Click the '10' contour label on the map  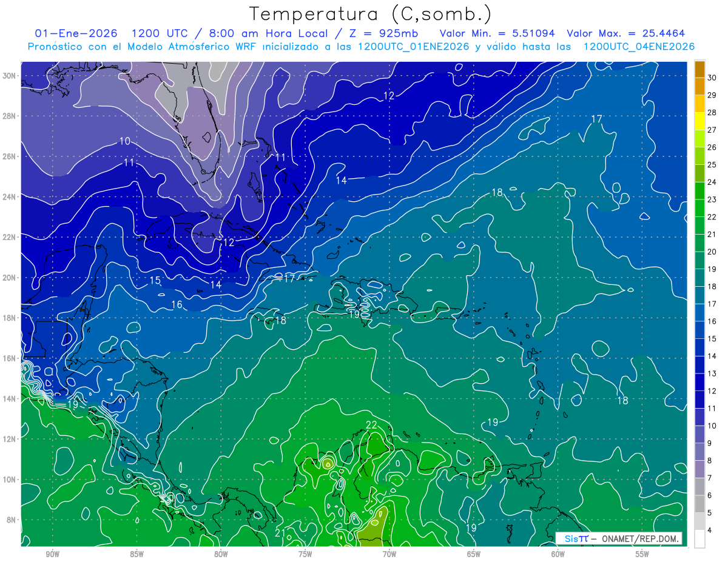pos(124,141)
